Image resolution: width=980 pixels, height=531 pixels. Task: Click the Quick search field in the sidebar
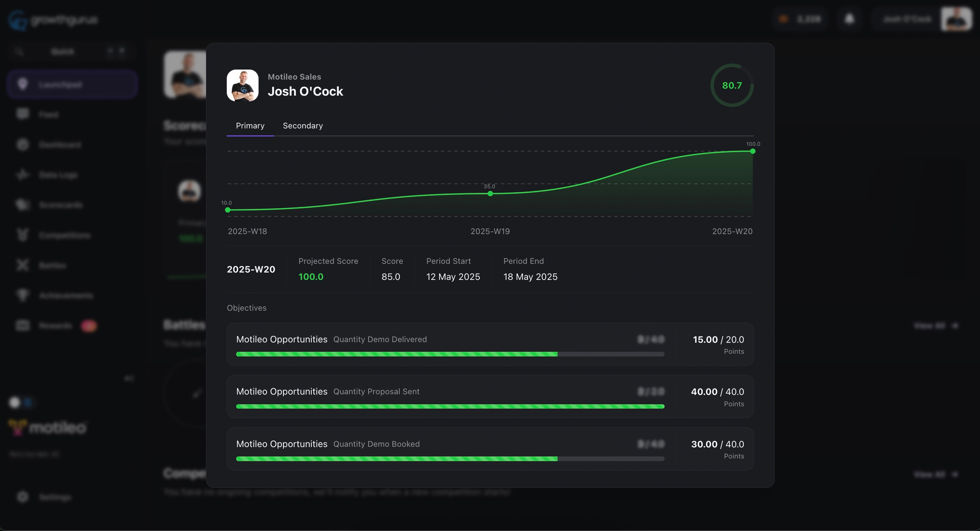72,51
